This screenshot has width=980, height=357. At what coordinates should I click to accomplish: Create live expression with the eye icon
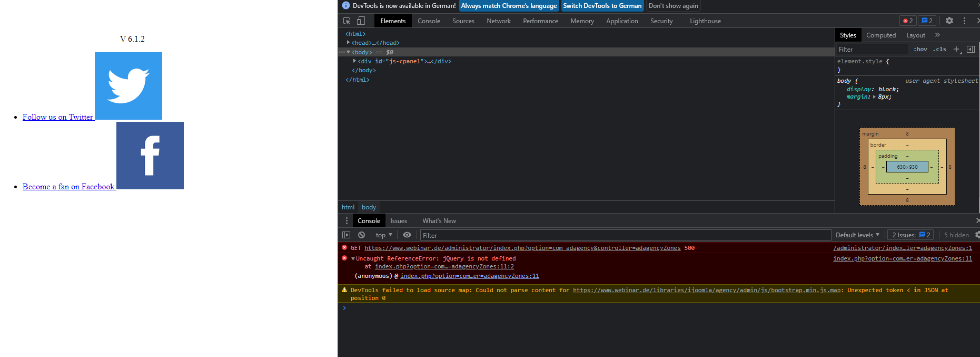pyautogui.click(x=407, y=235)
